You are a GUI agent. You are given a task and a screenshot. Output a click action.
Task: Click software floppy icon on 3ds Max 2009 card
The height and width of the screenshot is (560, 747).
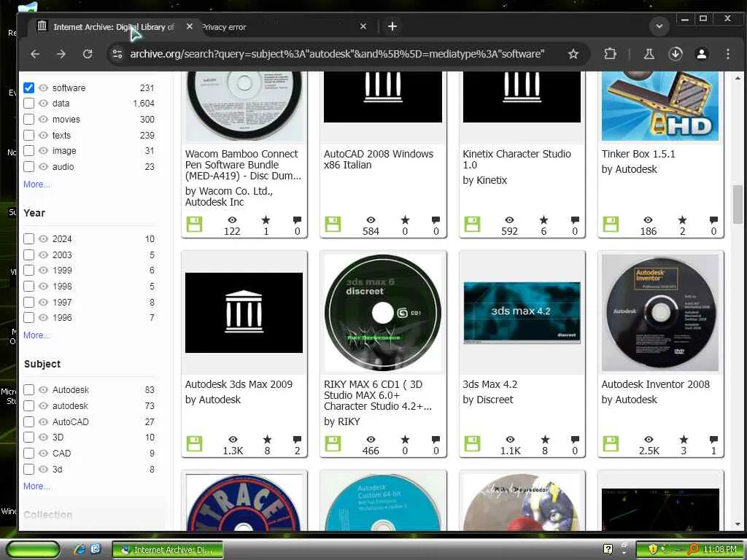point(194,444)
